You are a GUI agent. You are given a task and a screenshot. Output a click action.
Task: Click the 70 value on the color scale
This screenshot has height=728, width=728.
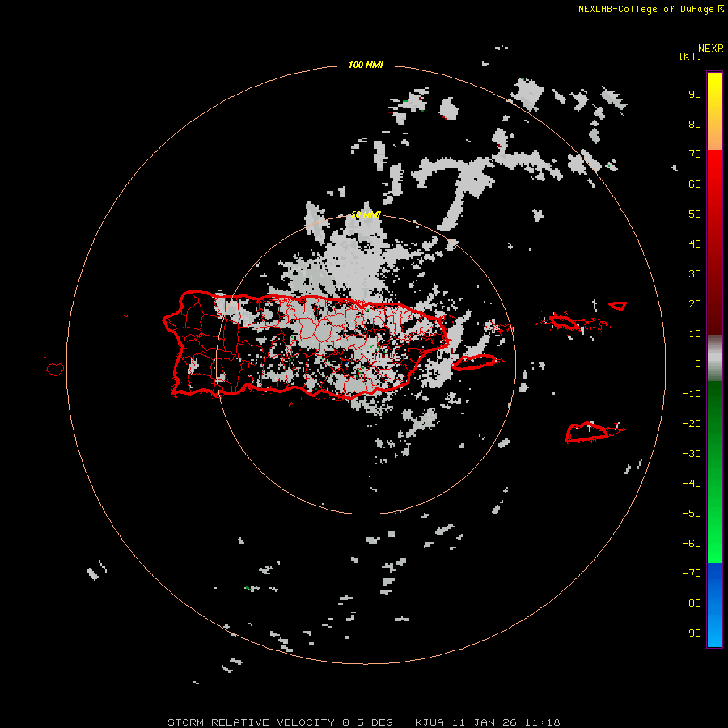coord(695,154)
